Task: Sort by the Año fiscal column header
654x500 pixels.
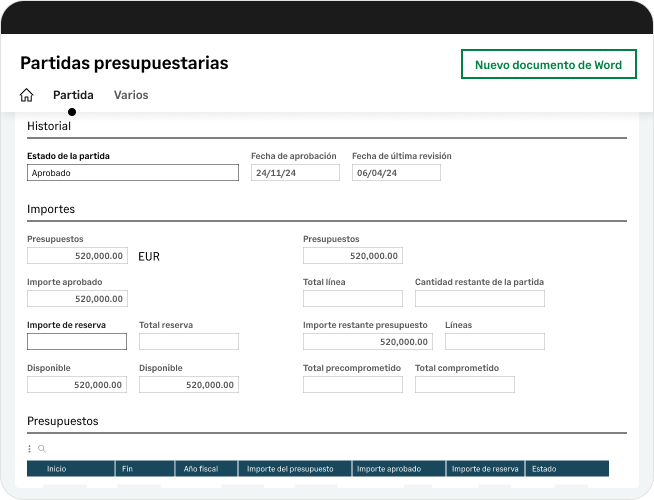Action: click(205, 469)
